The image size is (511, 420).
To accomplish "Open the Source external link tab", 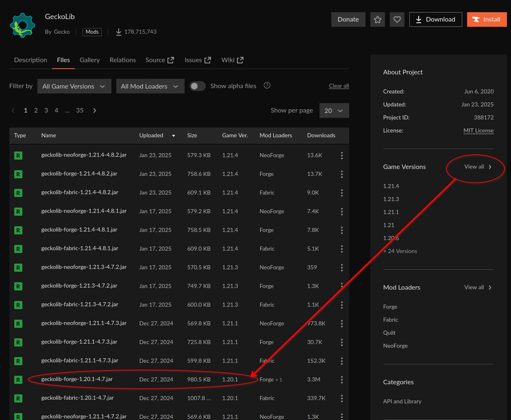I will click(160, 60).
